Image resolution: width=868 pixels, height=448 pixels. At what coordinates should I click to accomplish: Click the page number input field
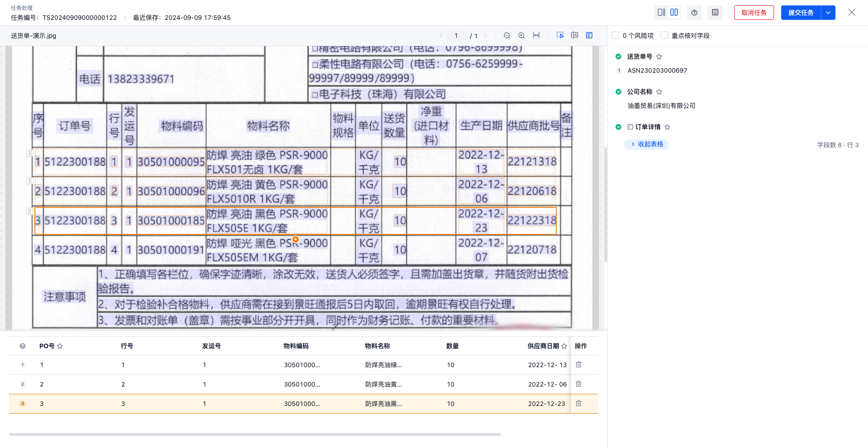click(x=456, y=36)
